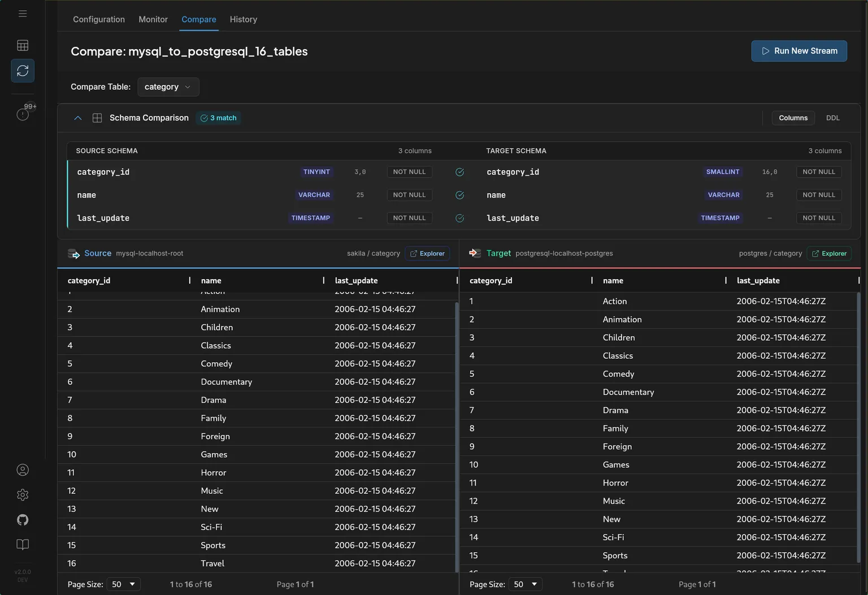The width and height of the screenshot is (868, 595).
Task: Open the hamburger menu icon
Action: (23, 14)
